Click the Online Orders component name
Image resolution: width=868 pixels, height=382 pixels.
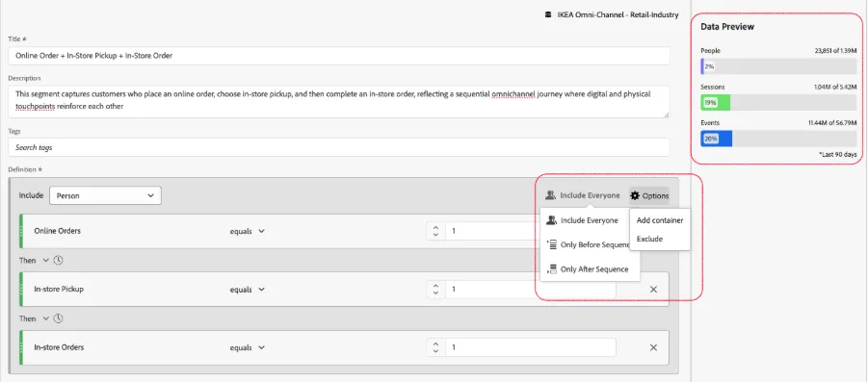pyautogui.click(x=58, y=231)
